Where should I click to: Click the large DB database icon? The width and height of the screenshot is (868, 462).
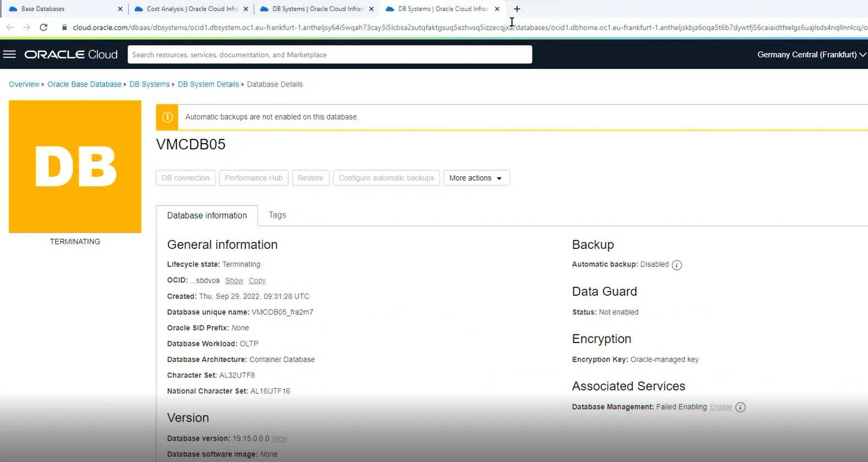75,166
